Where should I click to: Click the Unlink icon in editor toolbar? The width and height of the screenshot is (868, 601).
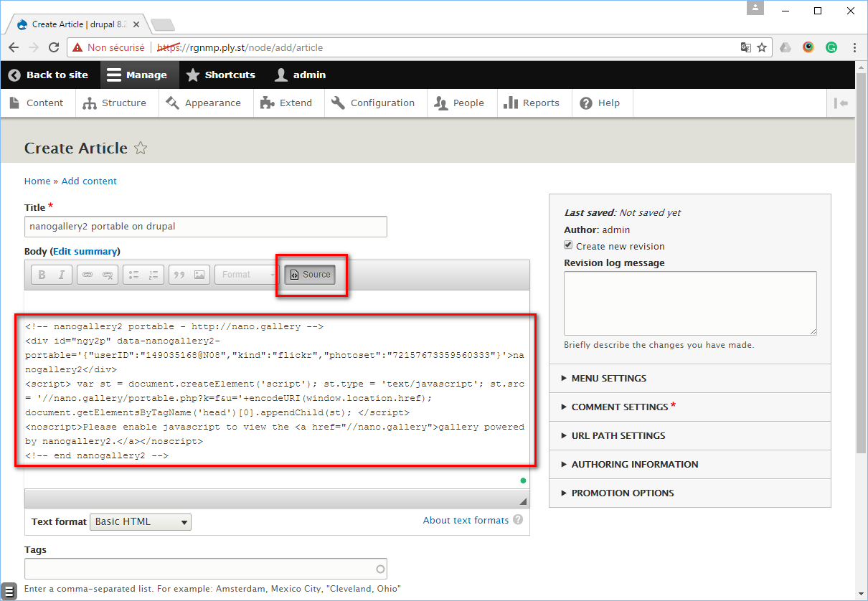click(108, 275)
